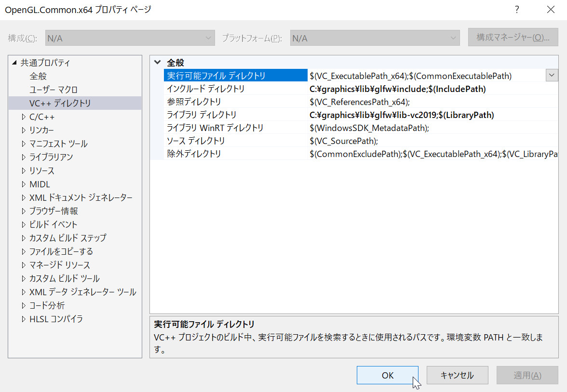Viewport: 567px width, 392px height.
Task: Select ユーザー マクロ in the tree
Action: (x=53, y=90)
